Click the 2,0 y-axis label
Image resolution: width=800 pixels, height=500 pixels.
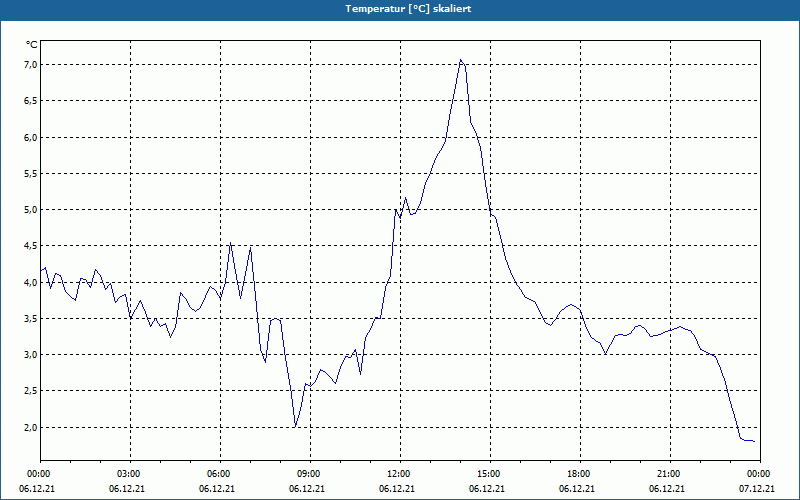point(31,428)
